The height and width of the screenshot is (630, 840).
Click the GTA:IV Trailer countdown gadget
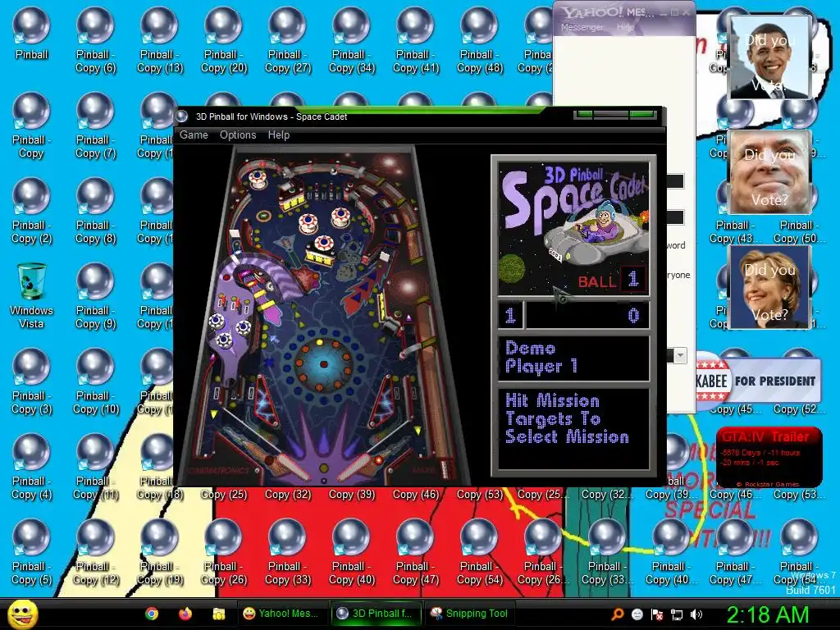(x=769, y=457)
